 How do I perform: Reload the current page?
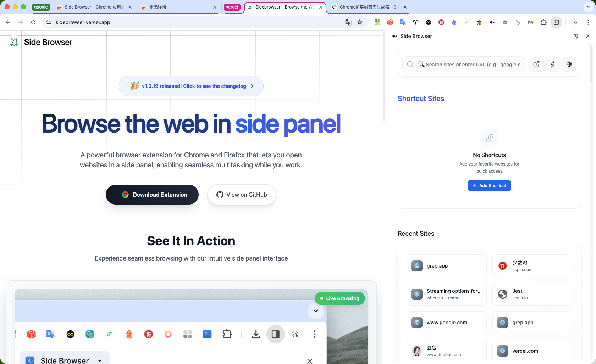33,22
